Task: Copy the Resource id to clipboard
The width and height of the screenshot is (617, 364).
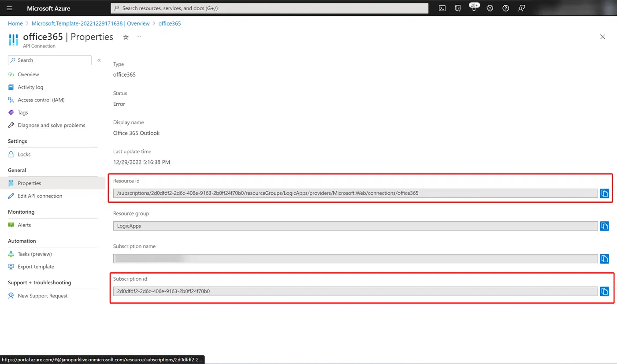Action: pos(605,193)
